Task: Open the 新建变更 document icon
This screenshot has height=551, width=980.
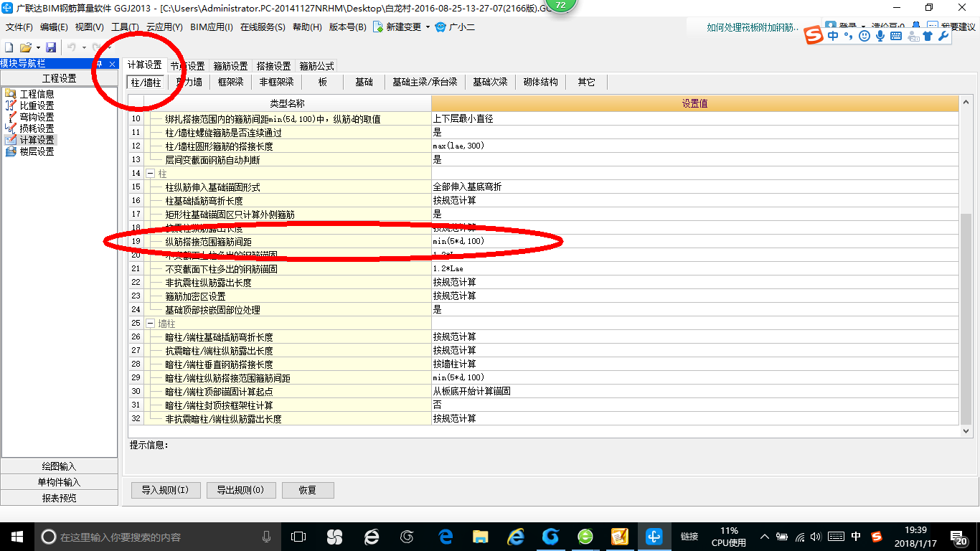Action: point(380,27)
